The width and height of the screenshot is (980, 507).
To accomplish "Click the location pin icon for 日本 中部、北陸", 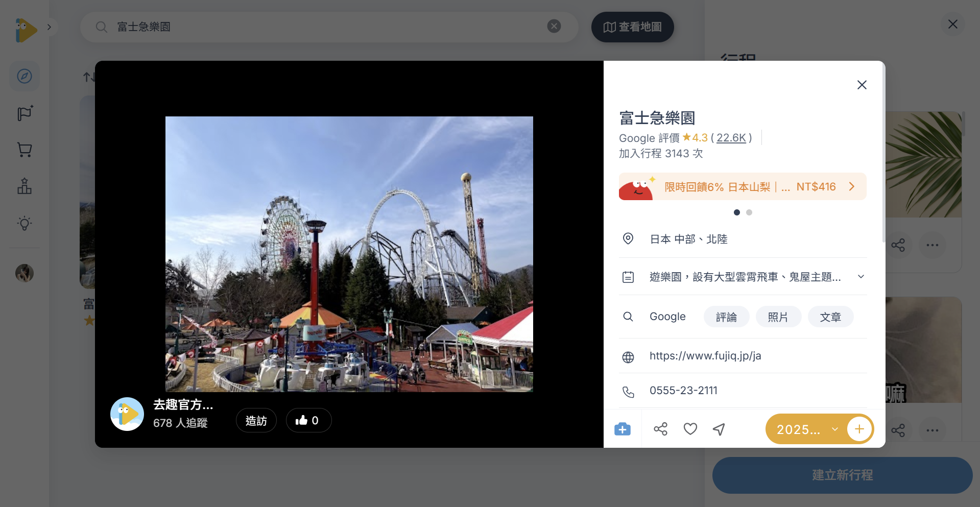I will (x=628, y=238).
